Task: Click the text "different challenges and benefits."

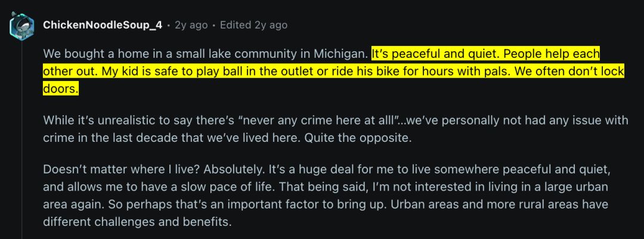Action: tap(138, 222)
